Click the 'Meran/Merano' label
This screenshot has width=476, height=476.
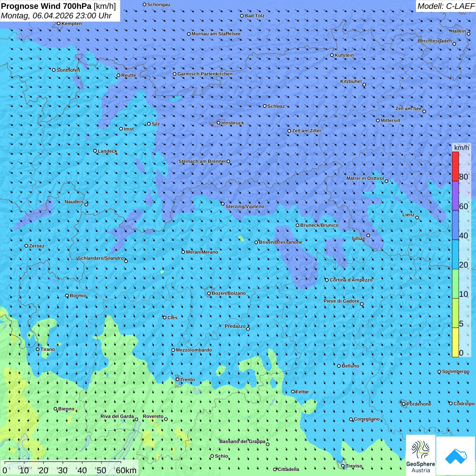(x=202, y=252)
